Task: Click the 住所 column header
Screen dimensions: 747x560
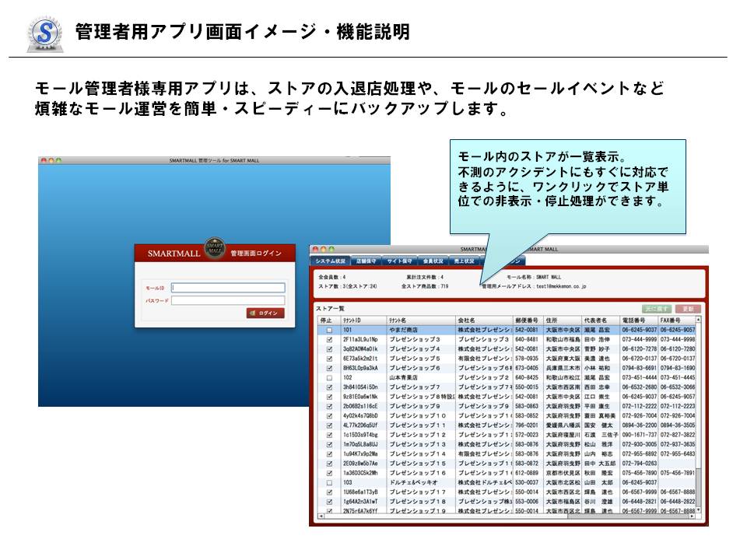Action: coord(563,320)
